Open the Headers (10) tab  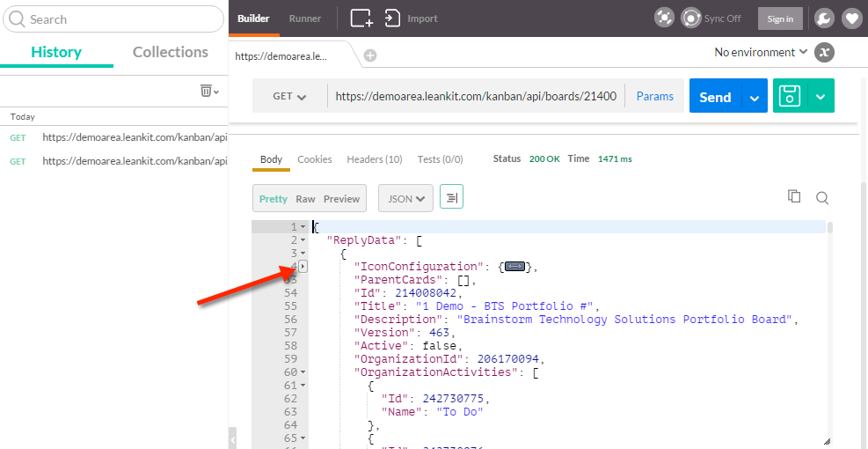pos(375,159)
